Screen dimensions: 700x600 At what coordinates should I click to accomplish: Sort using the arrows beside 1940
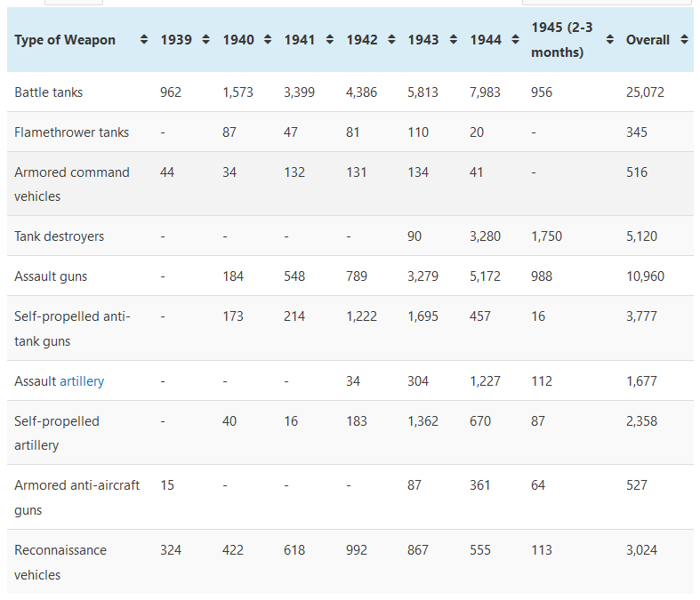click(x=268, y=40)
